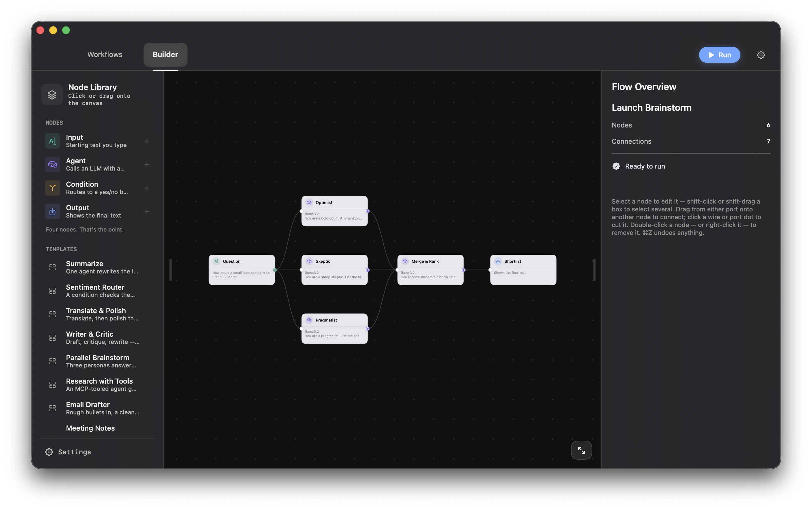Load the Research with Tools template
Viewport: 812px width, 510px height.
(x=97, y=384)
